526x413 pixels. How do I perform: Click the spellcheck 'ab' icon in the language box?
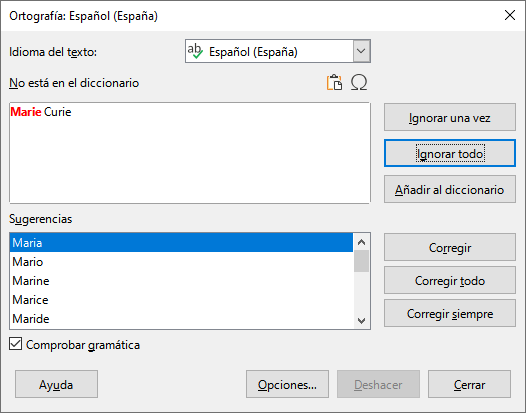pos(195,51)
